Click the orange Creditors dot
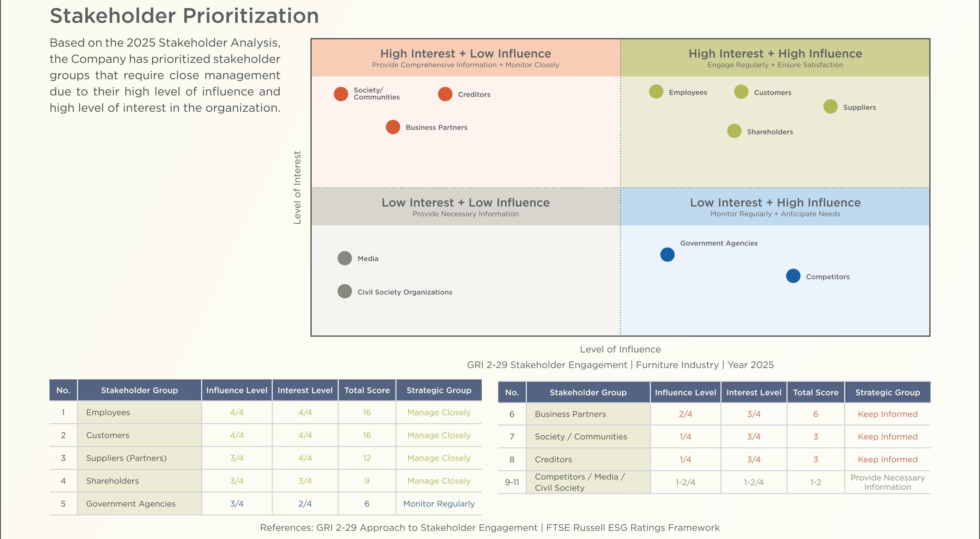 (x=445, y=94)
